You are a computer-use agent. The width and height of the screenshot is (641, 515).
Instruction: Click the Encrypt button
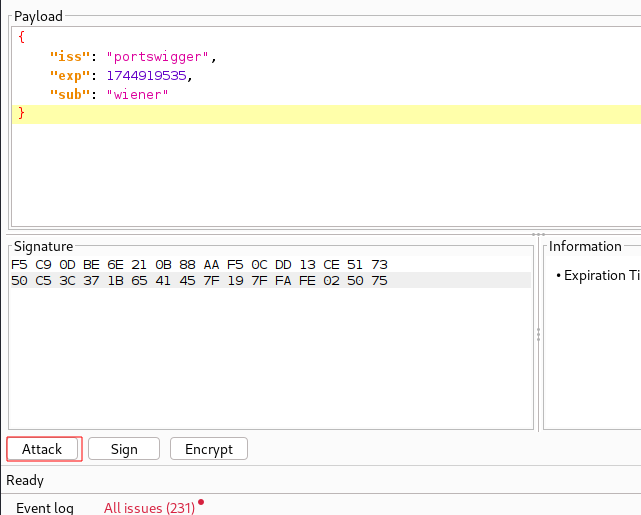(x=208, y=449)
